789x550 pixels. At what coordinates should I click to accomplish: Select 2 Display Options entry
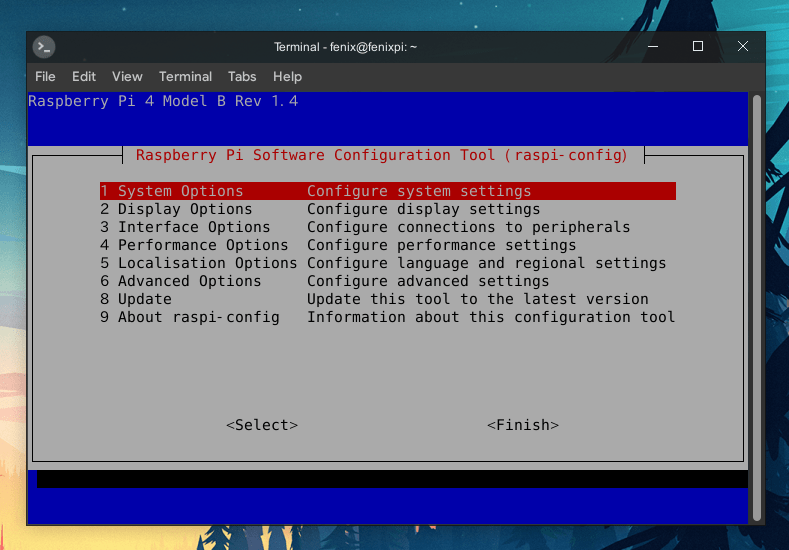(387, 209)
